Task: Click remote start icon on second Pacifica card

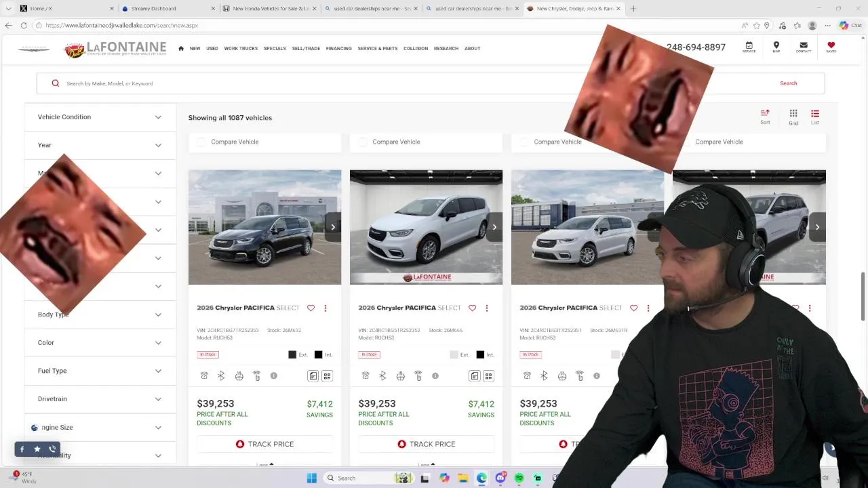Action: [418, 375]
